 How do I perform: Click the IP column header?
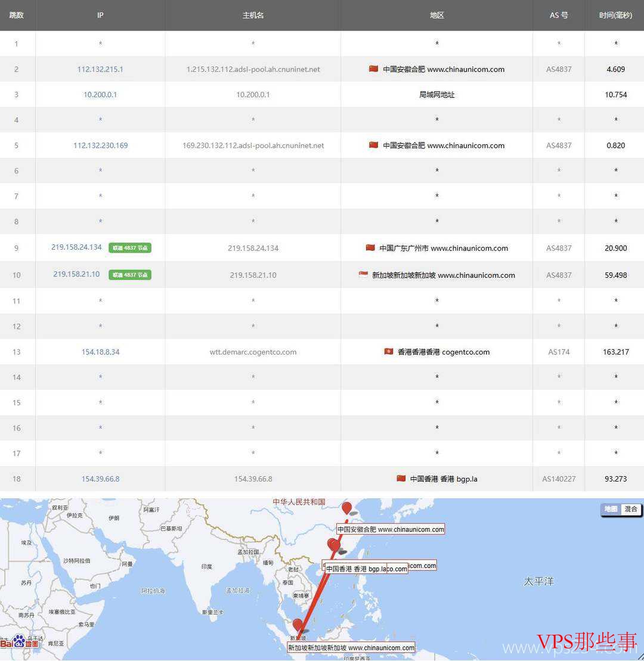tap(100, 15)
